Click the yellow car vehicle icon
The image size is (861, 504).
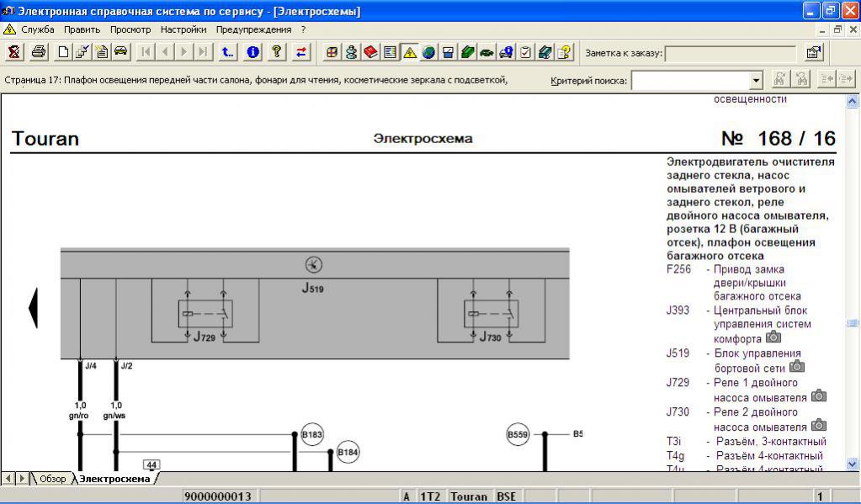click(121, 52)
